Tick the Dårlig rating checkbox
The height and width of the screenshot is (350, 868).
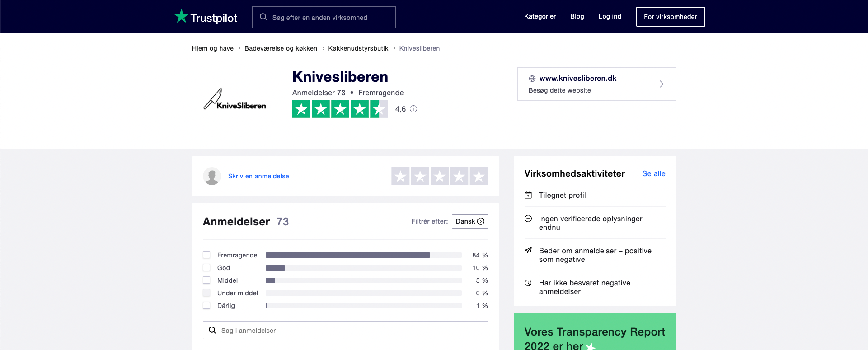[x=206, y=305]
